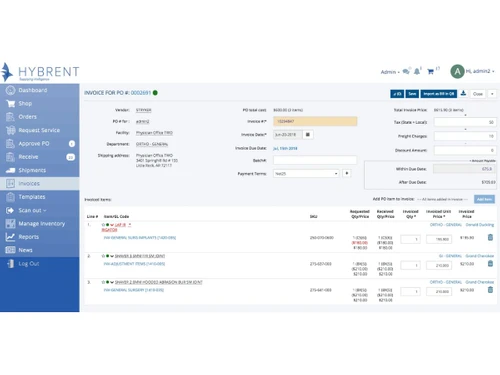500x375 pixels.
Task: Click the Tax (State + Local) field
Action: tap(465, 122)
